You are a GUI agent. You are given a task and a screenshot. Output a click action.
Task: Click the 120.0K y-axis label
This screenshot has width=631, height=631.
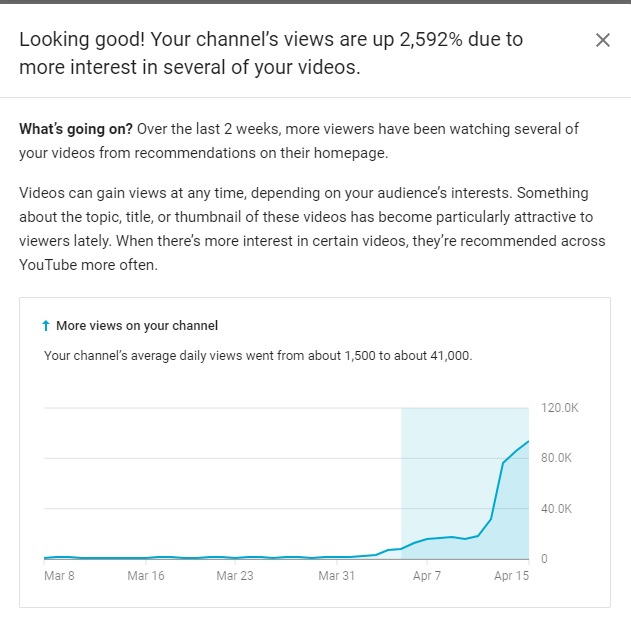[x=559, y=408]
